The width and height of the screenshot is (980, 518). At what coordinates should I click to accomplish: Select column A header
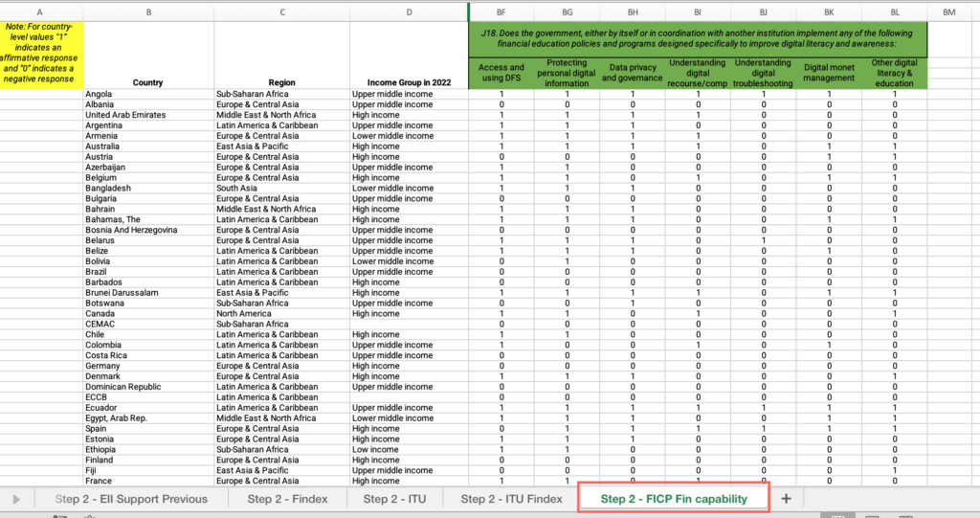tap(40, 12)
